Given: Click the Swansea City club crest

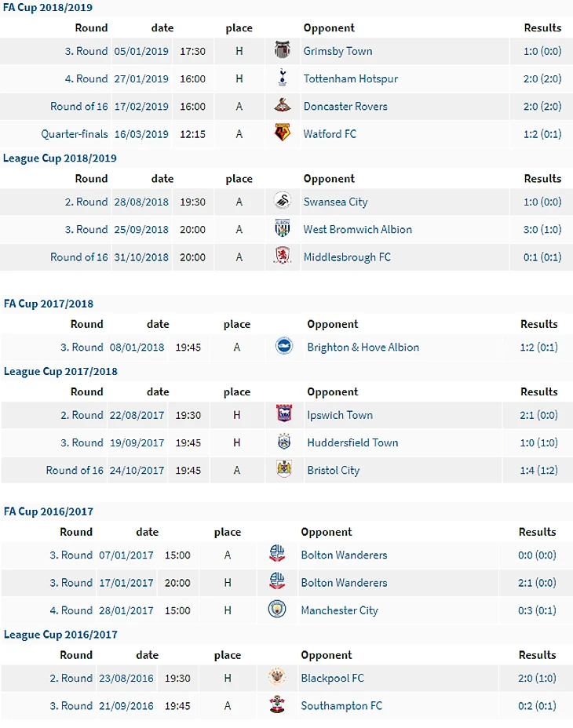Looking at the screenshot, I should [283, 202].
